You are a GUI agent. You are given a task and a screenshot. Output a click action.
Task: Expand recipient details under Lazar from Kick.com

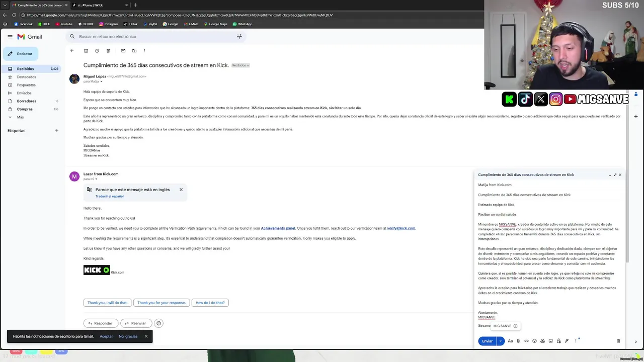[x=96, y=179]
